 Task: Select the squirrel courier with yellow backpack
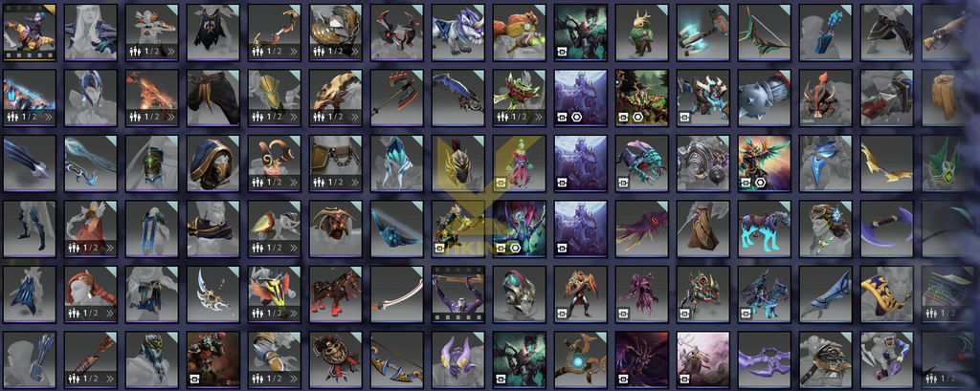tap(520, 33)
